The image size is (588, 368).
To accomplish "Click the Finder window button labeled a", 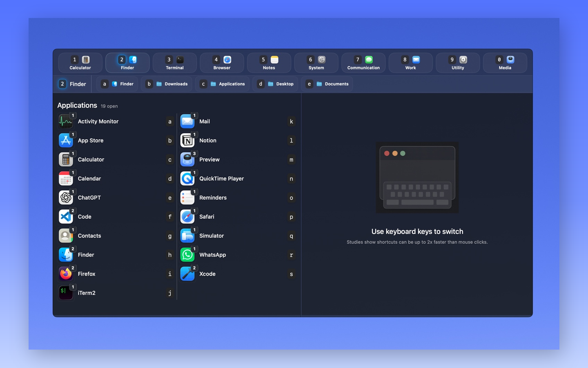I will pyautogui.click(x=117, y=84).
